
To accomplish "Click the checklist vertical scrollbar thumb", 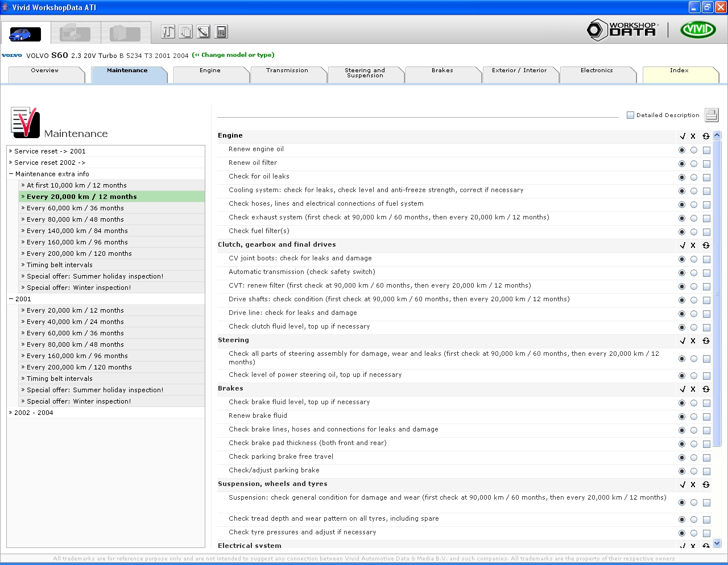I will click(717, 293).
